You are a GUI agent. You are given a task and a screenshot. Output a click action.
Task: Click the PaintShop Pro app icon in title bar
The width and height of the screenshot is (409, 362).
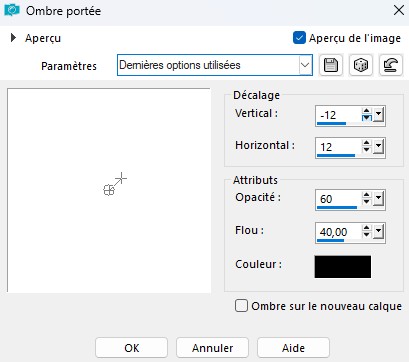(x=12, y=10)
